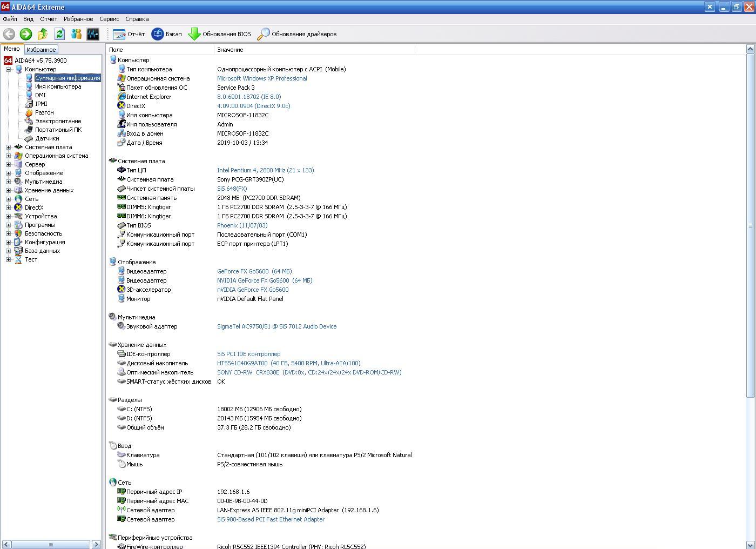The width and height of the screenshot is (756, 549).
Task: Open the SigmaTel AC9750/51 audio link
Action: (276, 326)
